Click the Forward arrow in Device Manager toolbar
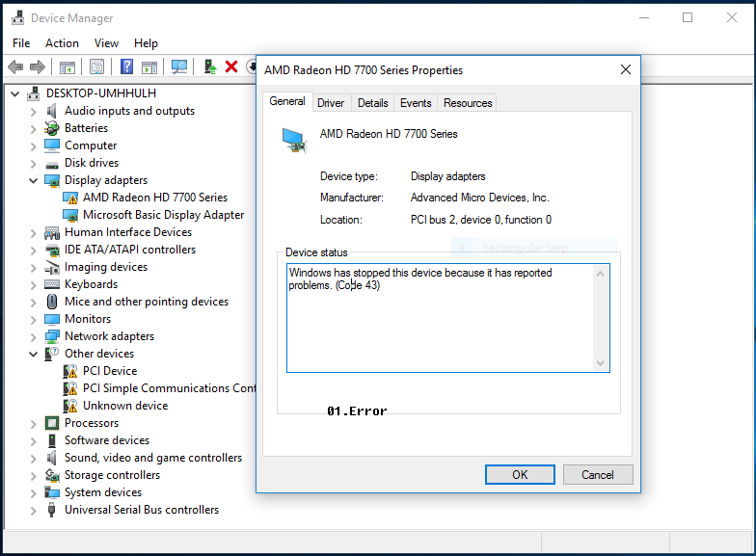Image resolution: width=756 pixels, height=556 pixels. pos(37,67)
